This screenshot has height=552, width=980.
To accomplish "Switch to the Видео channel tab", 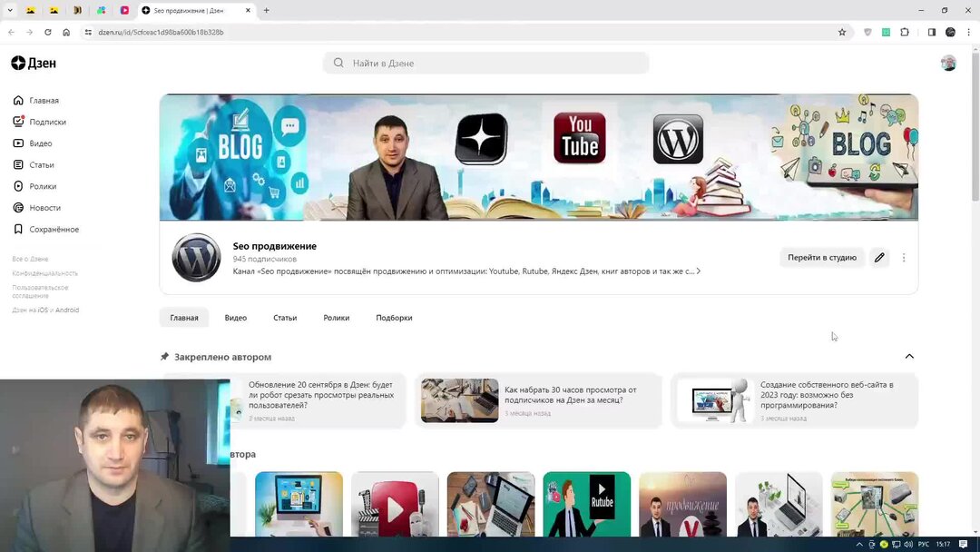I will tap(236, 318).
